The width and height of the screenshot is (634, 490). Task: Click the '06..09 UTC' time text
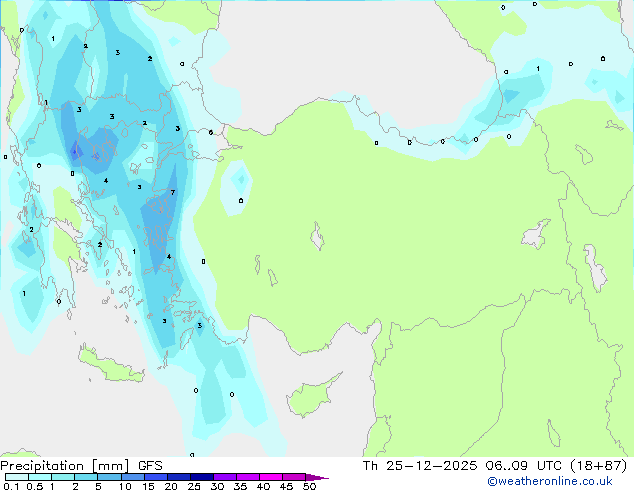click(524, 466)
